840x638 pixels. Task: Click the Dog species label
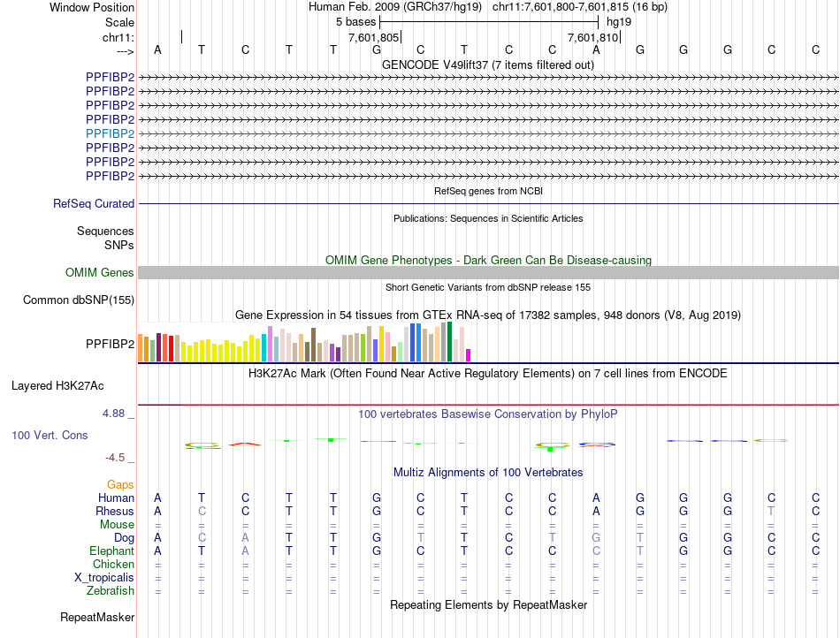[x=124, y=538]
